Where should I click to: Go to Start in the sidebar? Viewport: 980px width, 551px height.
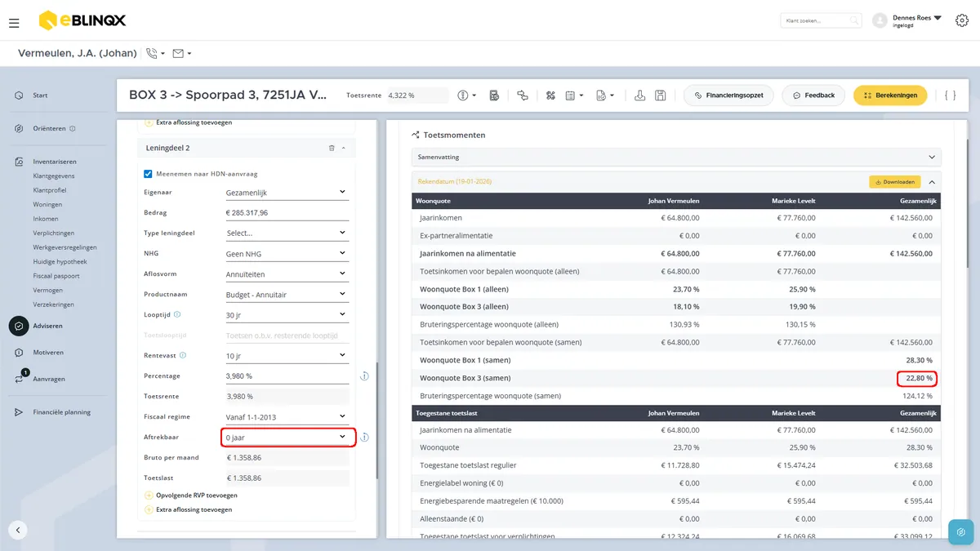[x=40, y=96]
